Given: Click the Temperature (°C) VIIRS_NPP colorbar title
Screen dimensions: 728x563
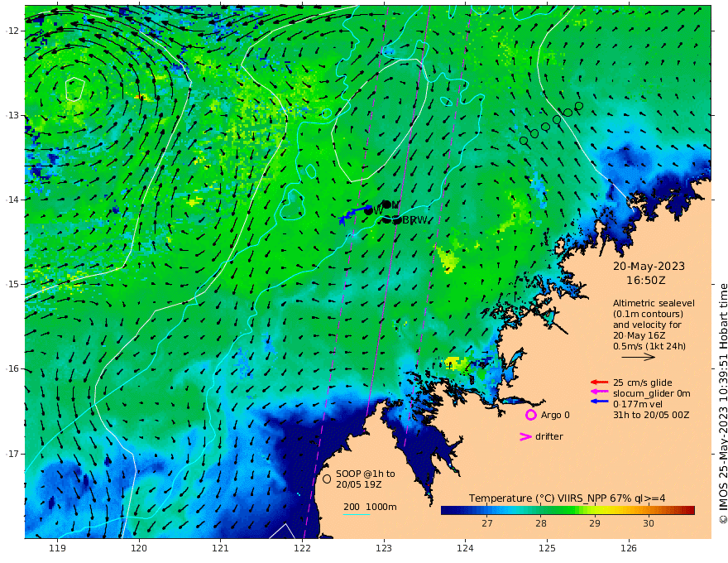Looking at the screenshot, I should tap(567, 498).
